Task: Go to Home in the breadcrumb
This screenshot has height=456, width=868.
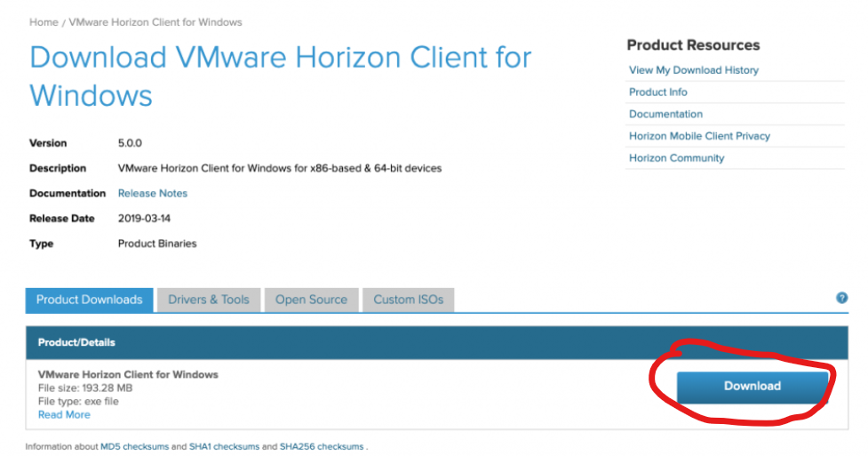Action: pyautogui.click(x=44, y=22)
